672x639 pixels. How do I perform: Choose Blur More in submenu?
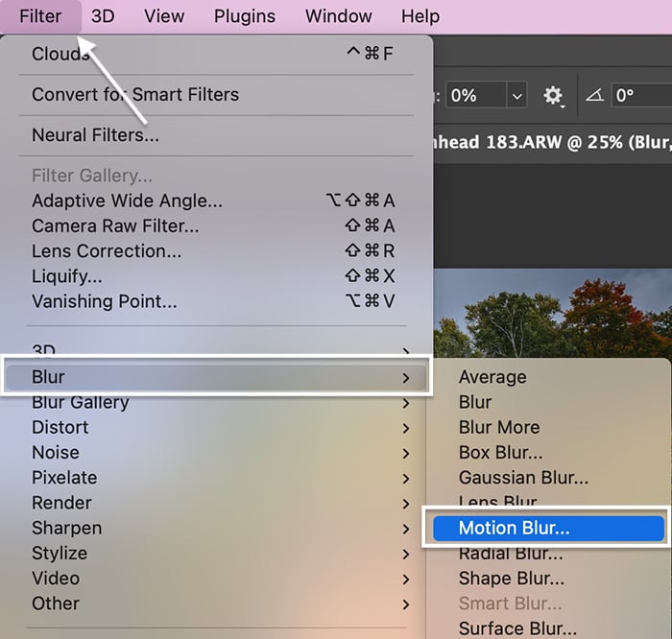click(x=548, y=427)
